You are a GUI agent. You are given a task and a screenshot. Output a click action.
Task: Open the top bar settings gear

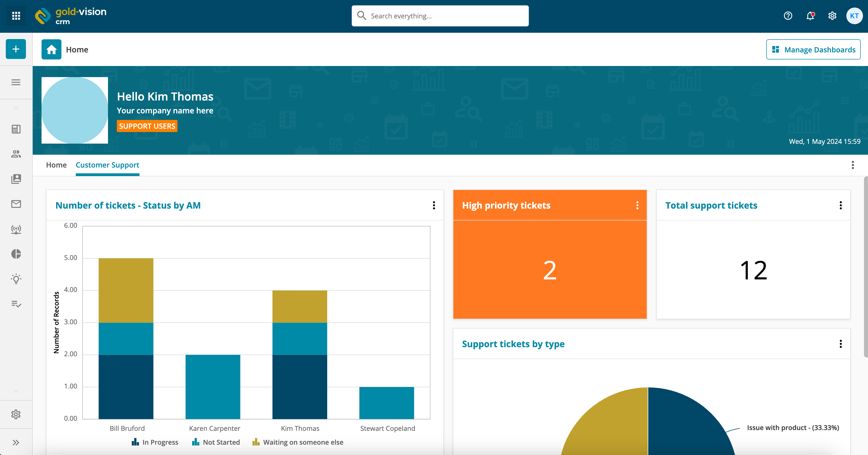(832, 16)
